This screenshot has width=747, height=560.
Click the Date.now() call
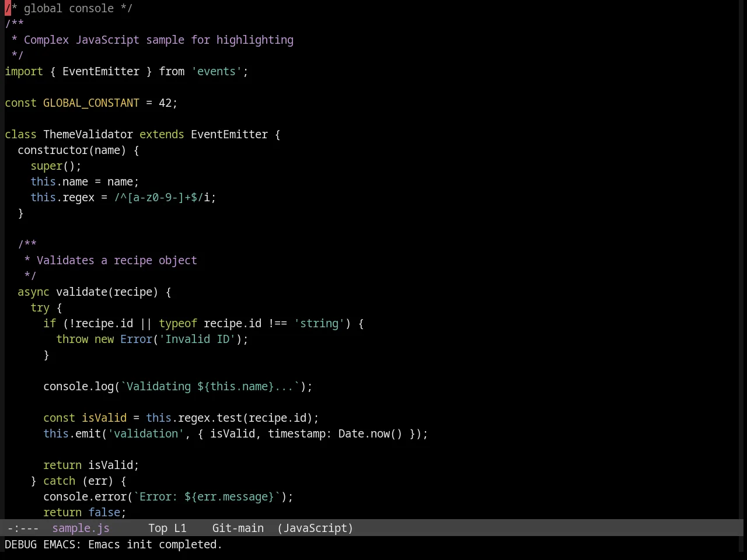click(371, 433)
